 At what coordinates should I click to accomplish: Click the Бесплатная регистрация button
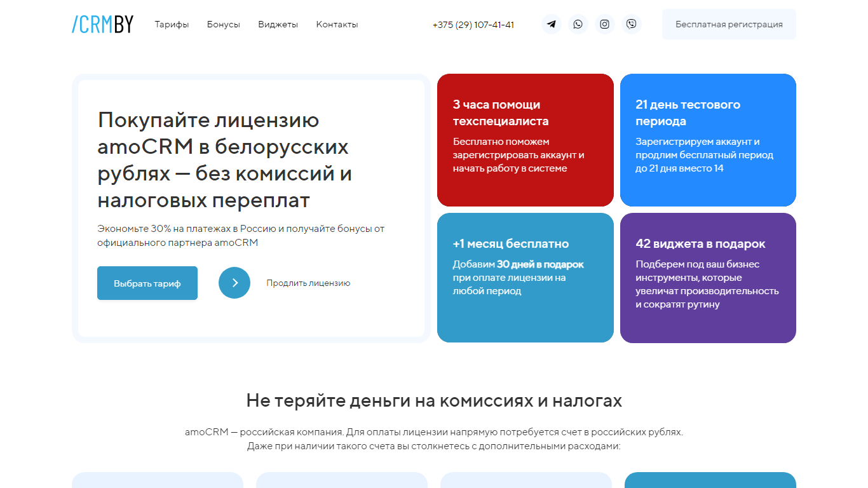(x=729, y=24)
